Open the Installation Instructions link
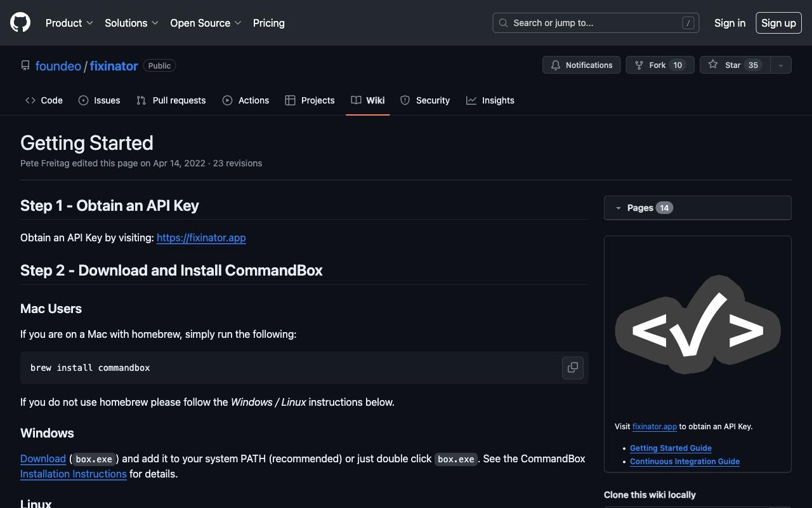Image resolution: width=812 pixels, height=508 pixels. (x=74, y=474)
